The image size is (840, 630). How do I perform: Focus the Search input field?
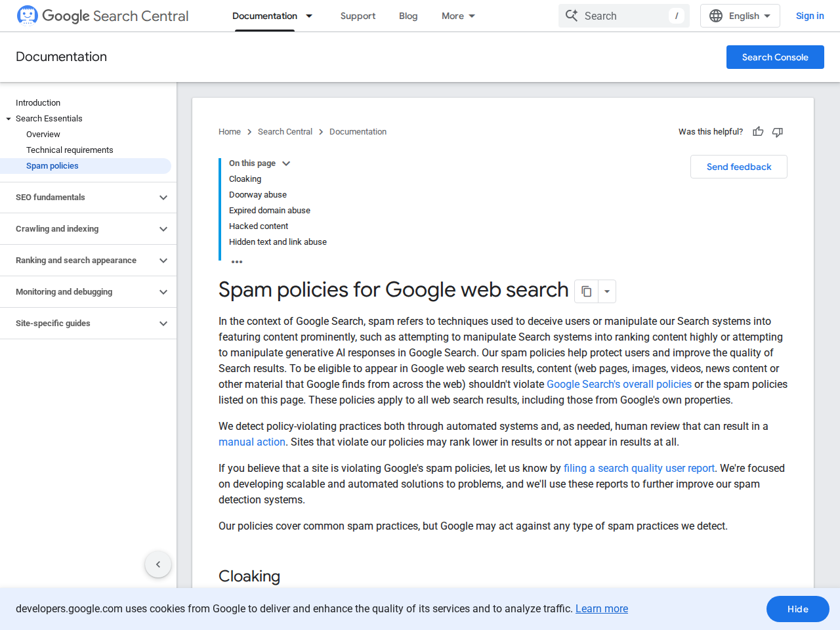[x=624, y=16]
